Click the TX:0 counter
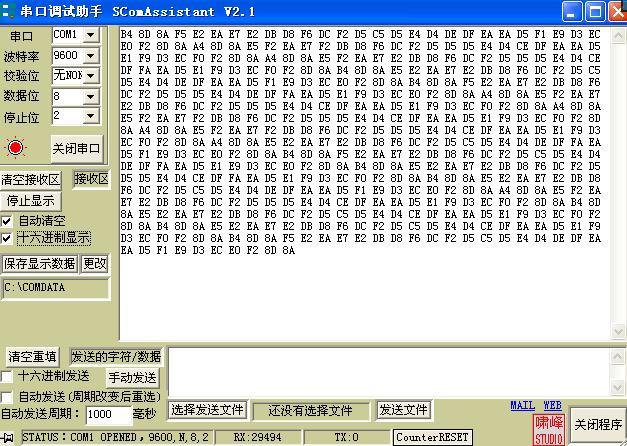 pos(346,437)
